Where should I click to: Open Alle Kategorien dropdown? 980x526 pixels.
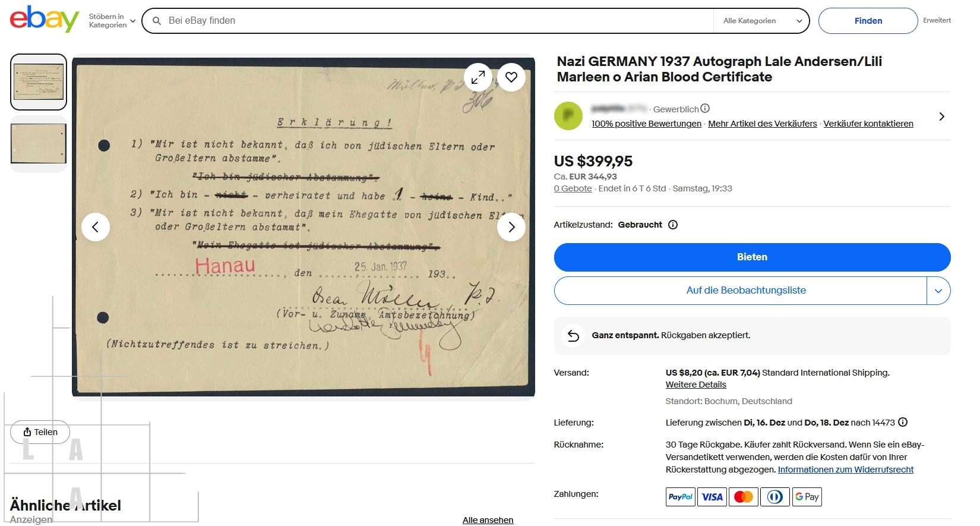762,21
